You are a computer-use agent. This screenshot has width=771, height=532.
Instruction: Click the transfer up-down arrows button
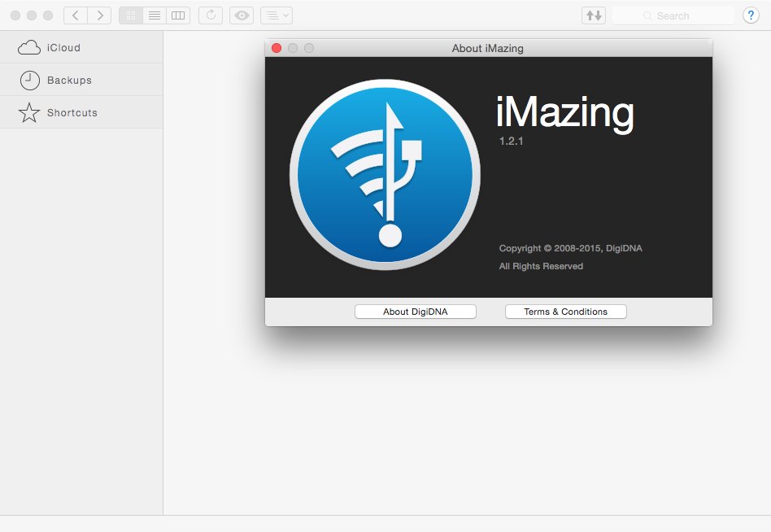594,15
